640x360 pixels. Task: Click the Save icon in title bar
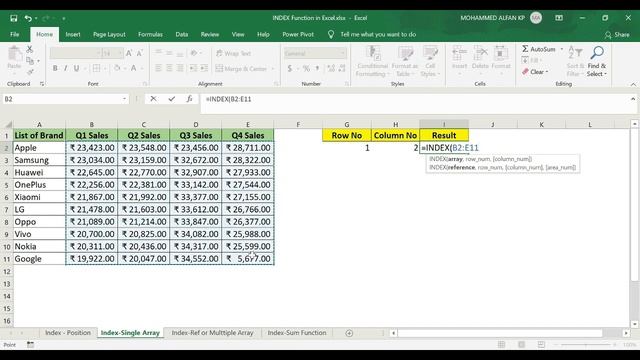14,18
